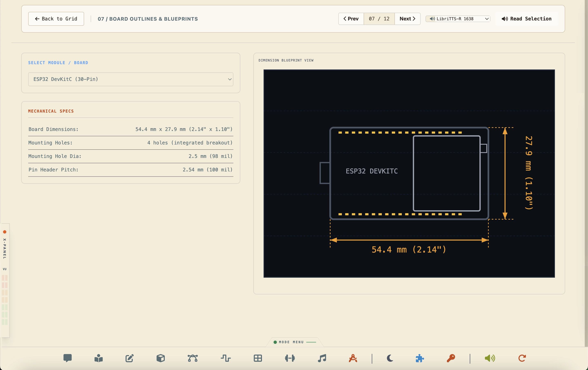Click the Mechanical Specs heading
The image size is (588, 370).
point(51,111)
